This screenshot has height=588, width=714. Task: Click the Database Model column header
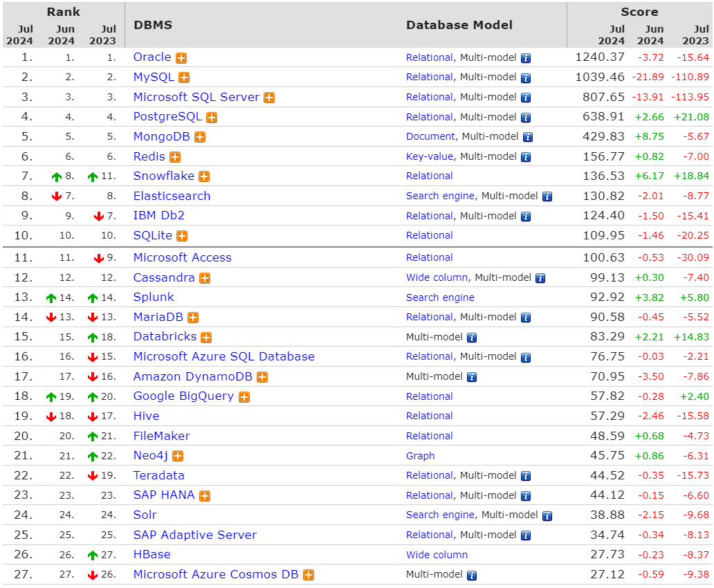[x=459, y=25]
